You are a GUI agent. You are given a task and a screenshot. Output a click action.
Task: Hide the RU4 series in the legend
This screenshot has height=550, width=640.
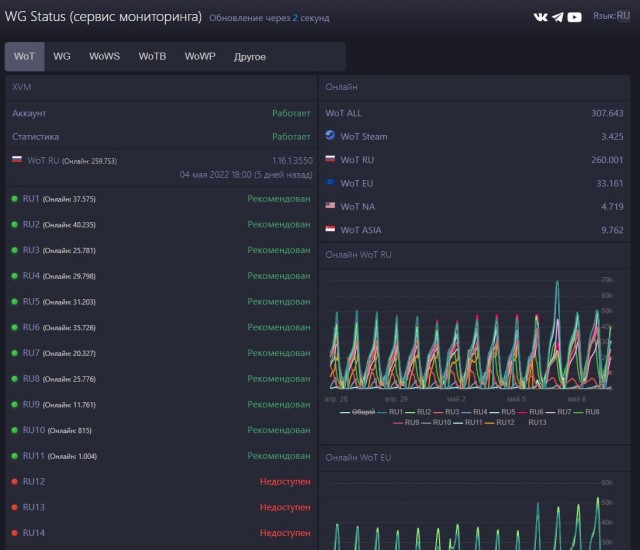(x=475, y=412)
